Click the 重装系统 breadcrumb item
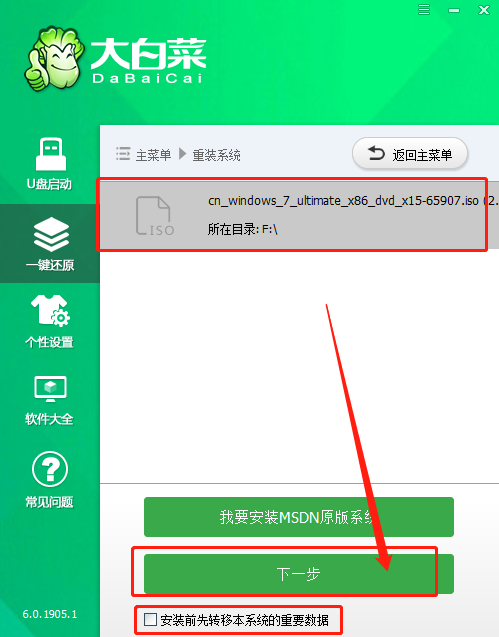The image size is (499, 637). coord(216,155)
